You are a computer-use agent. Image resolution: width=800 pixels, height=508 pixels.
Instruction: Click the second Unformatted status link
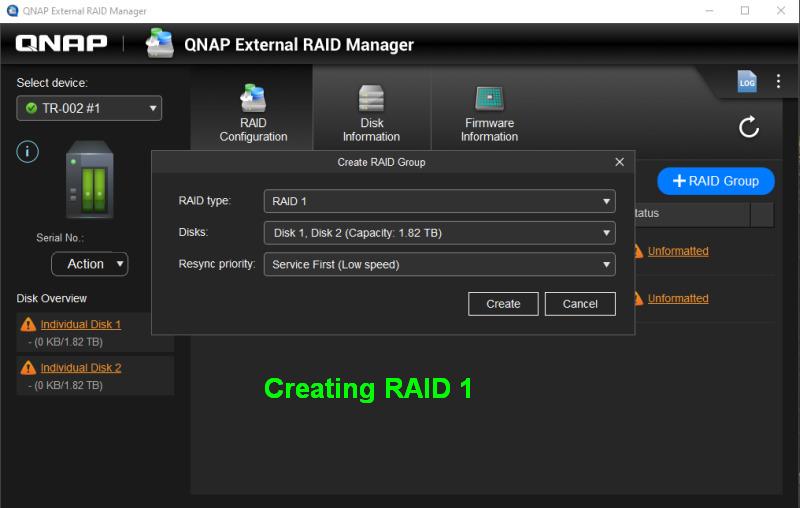tap(678, 298)
